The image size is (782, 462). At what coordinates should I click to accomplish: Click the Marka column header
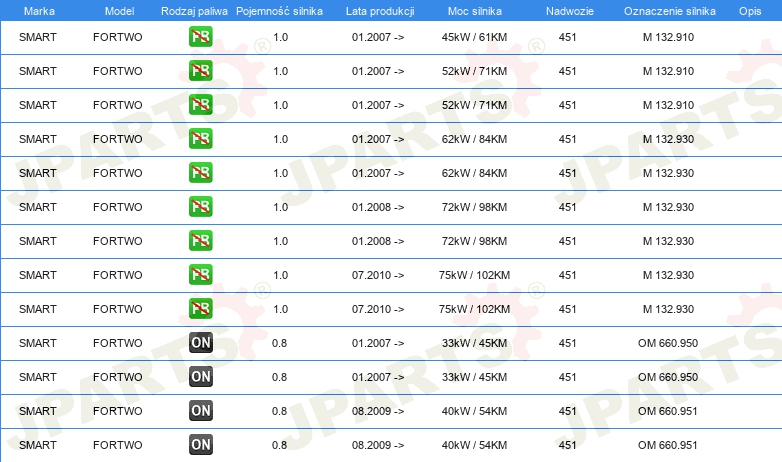point(39,11)
